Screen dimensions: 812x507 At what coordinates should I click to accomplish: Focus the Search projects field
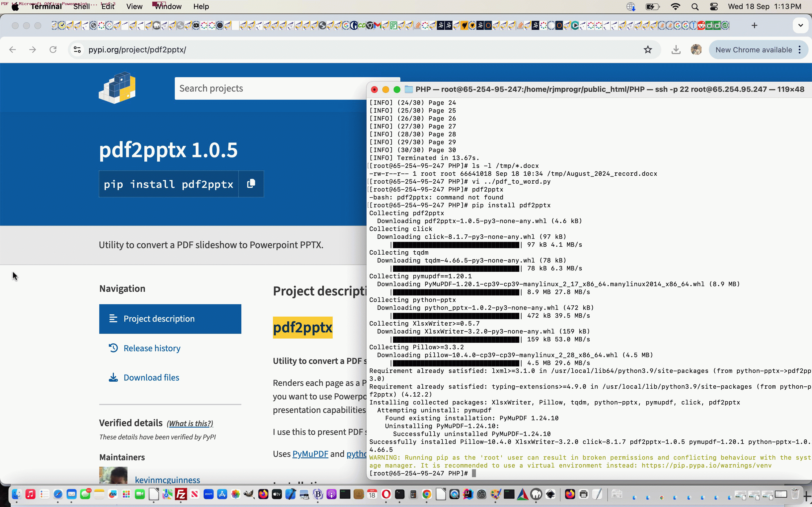point(268,88)
